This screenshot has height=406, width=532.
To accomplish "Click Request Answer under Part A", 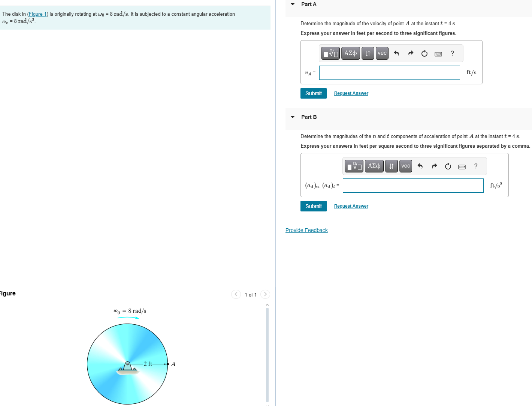I will (x=351, y=93).
